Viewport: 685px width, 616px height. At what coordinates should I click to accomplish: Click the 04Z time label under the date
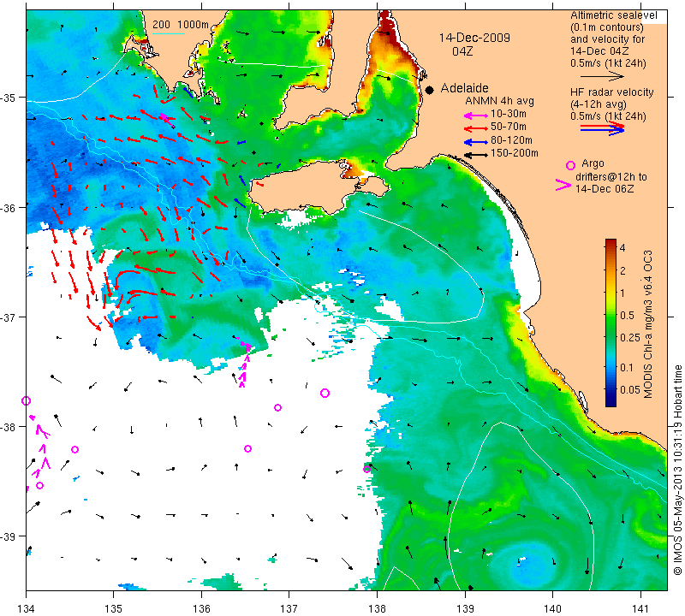click(462, 51)
